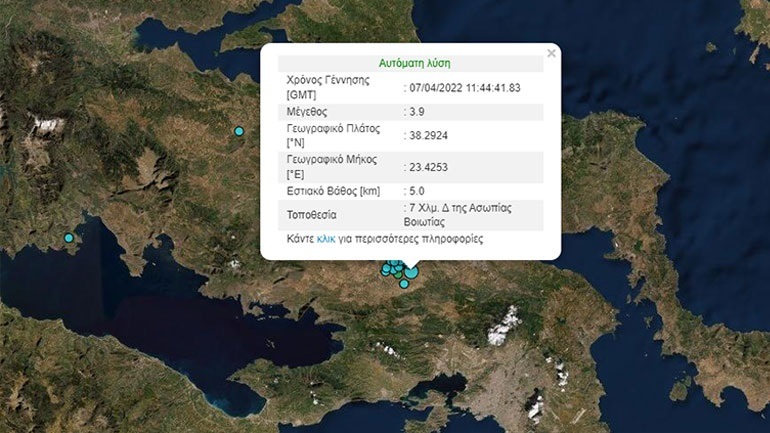Click the Αυτόματη λύση popup header
The image size is (770, 433).
point(414,63)
